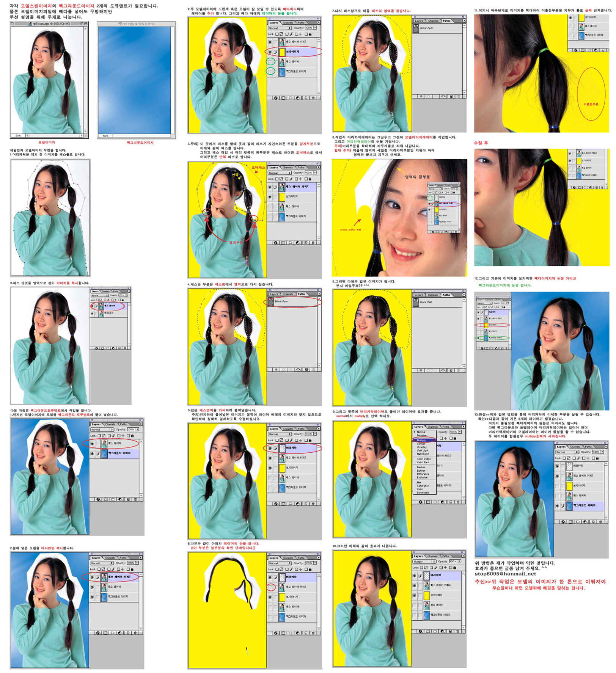Click the layer style icon in step 10 panel

(x=421, y=631)
